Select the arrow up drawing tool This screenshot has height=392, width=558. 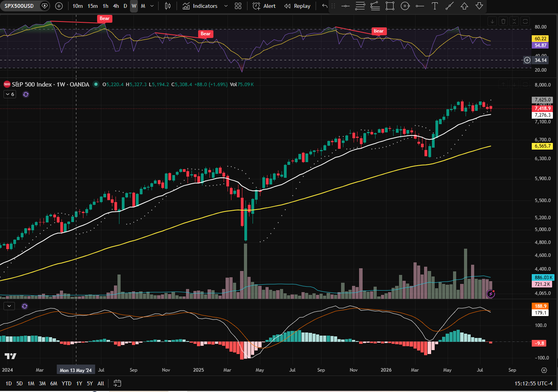click(x=464, y=6)
